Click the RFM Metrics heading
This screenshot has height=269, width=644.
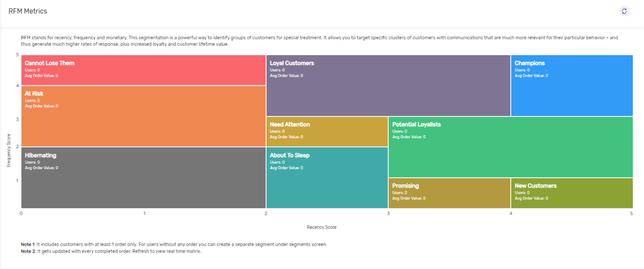click(x=28, y=11)
